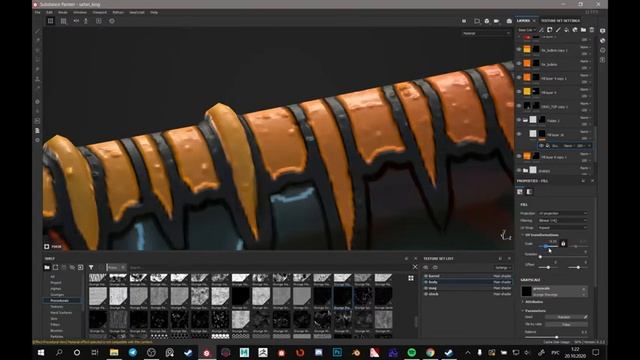Open the Edit menu

pyautogui.click(x=49, y=12)
